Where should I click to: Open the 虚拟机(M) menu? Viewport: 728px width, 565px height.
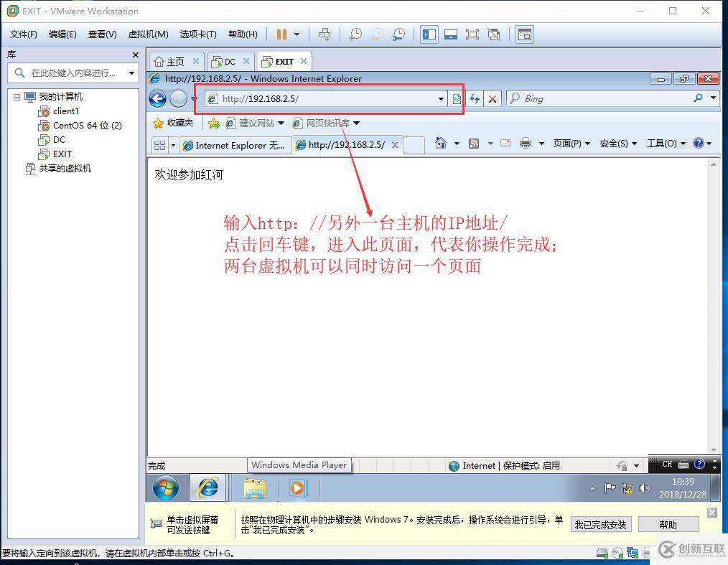click(x=148, y=34)
